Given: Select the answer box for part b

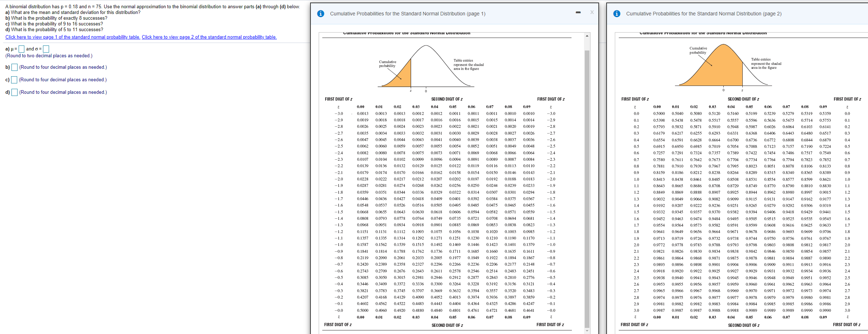Looking at the screenshot, I should pos(14,67).
